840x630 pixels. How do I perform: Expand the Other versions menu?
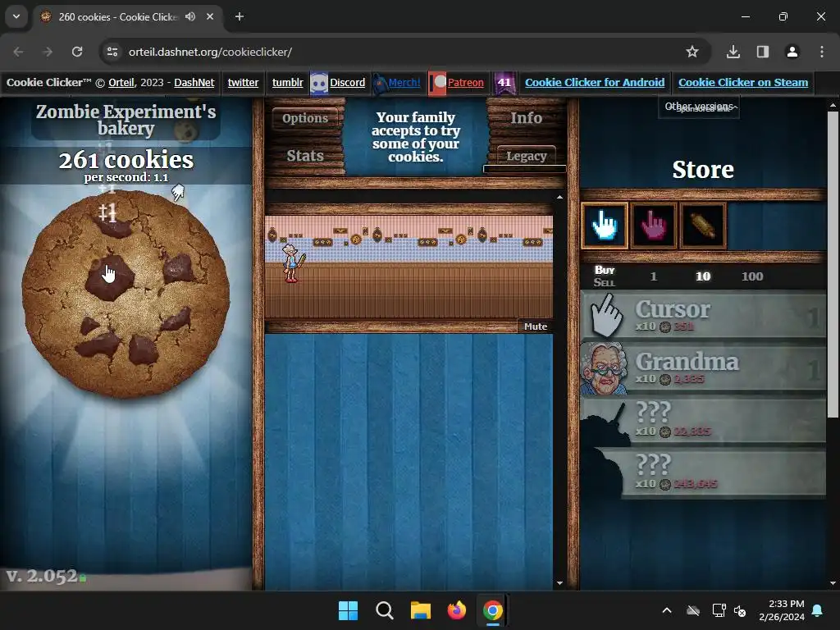(699, 107)
